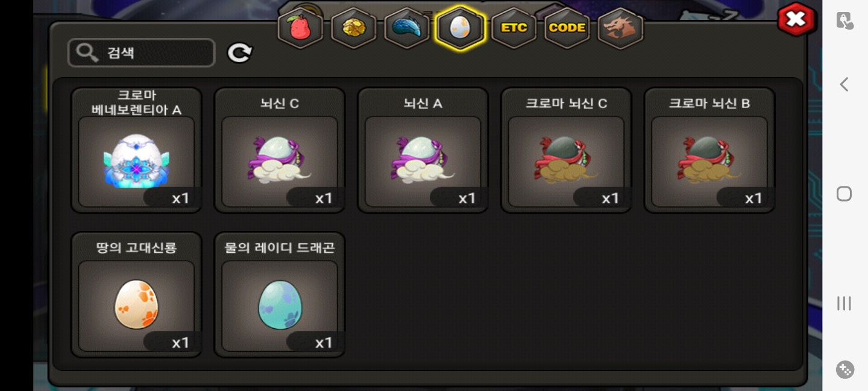The image size is (868, 391).
Task: Select the egg category tab
Action: (460, 28)
